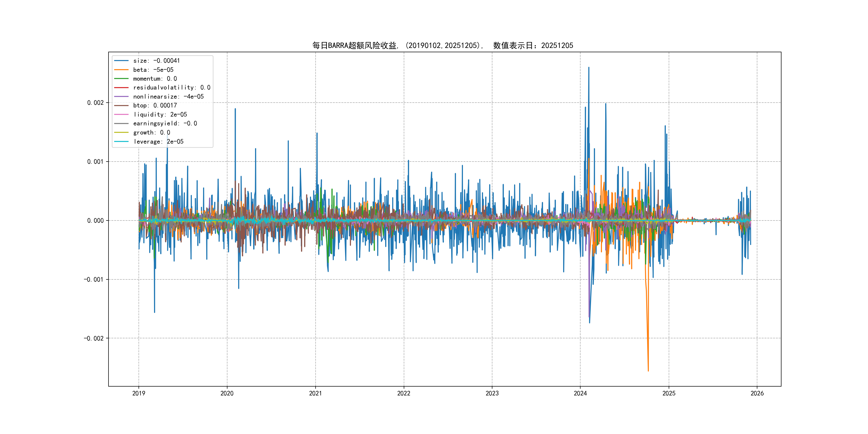
Task: Click the -0.001 y-axis tick label
Action: click(x=94, y=279)
